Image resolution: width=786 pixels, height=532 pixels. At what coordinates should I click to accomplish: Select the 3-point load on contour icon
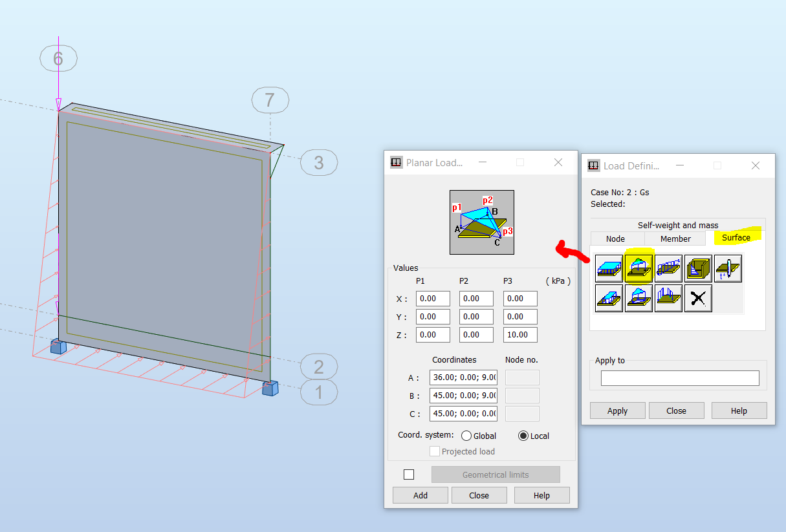(639, 298)
